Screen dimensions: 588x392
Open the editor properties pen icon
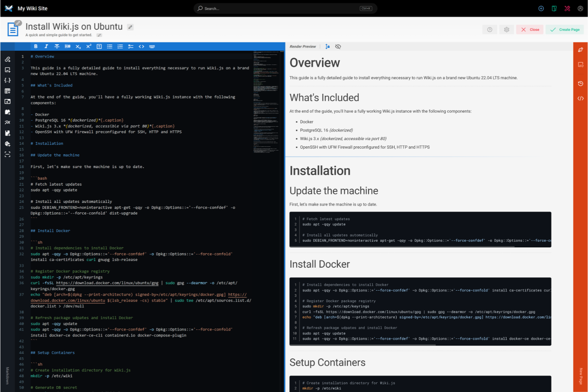click(580, 50)
